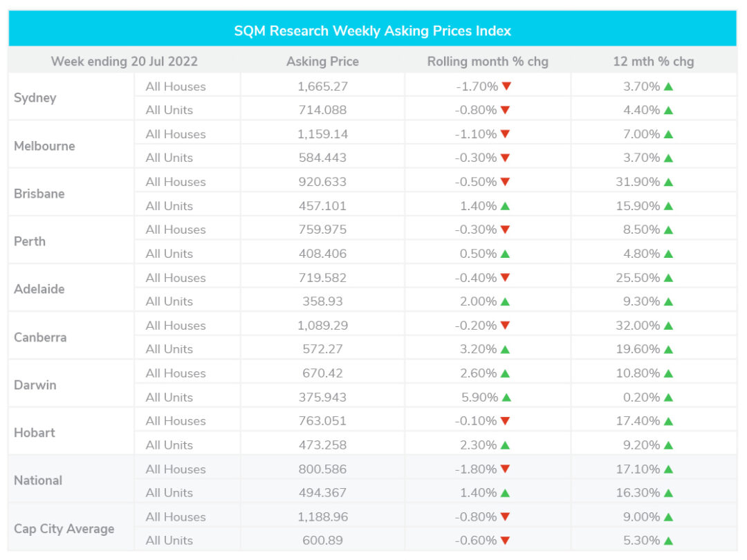Select the Sydney city label
Screen dimensions: 747x560
coord(35,98)
